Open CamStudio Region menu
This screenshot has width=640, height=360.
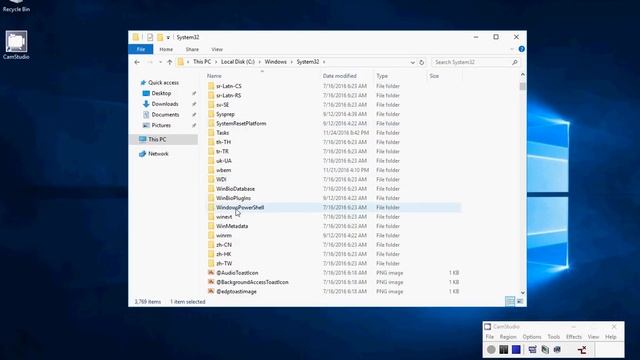pyautogui.click(x=508, y=337)
